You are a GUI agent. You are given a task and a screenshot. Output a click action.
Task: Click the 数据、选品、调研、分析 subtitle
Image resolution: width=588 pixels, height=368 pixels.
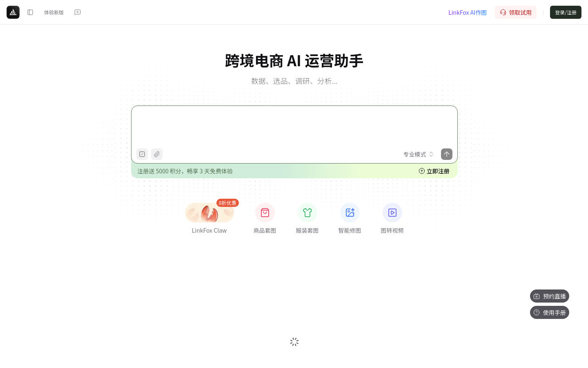tap(294, 81)
